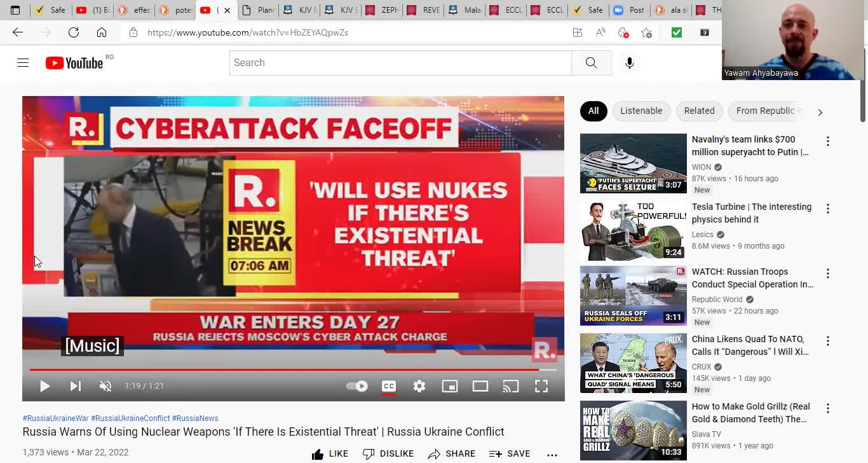
Task: Open options menu for Gold Grillz video
Action: click(827, 408)
